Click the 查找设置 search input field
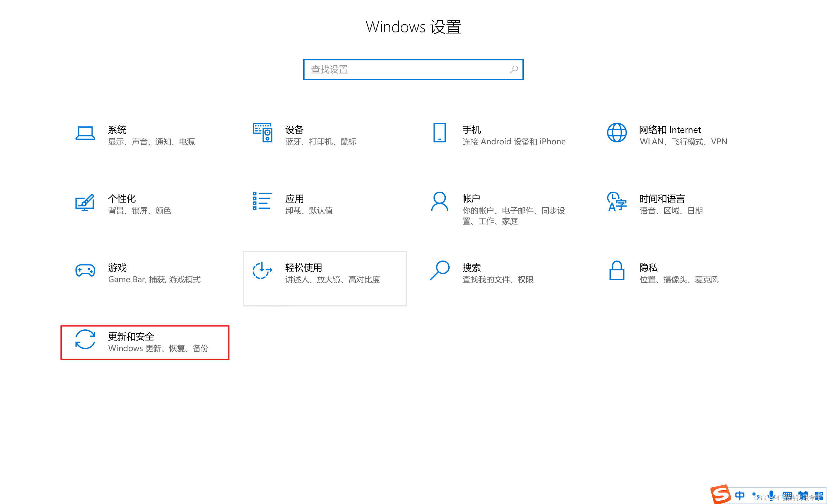Screen dimensions: 827x504 tap(408, 70)
